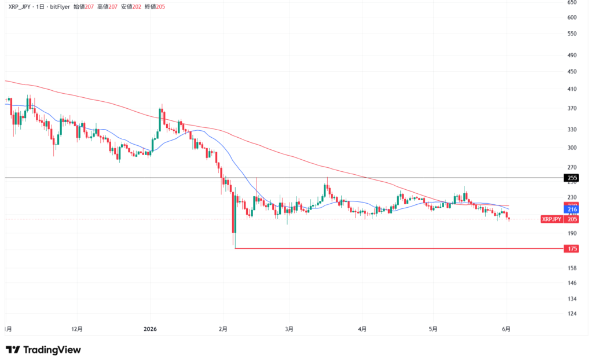
Task: Click the 終値205 closing price value
Action: 155,7
